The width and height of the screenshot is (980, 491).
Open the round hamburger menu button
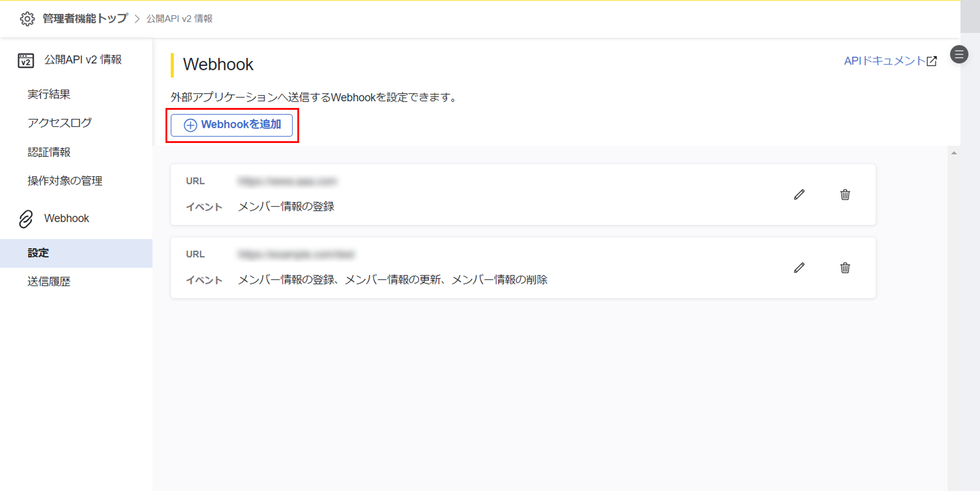[959, 54]
